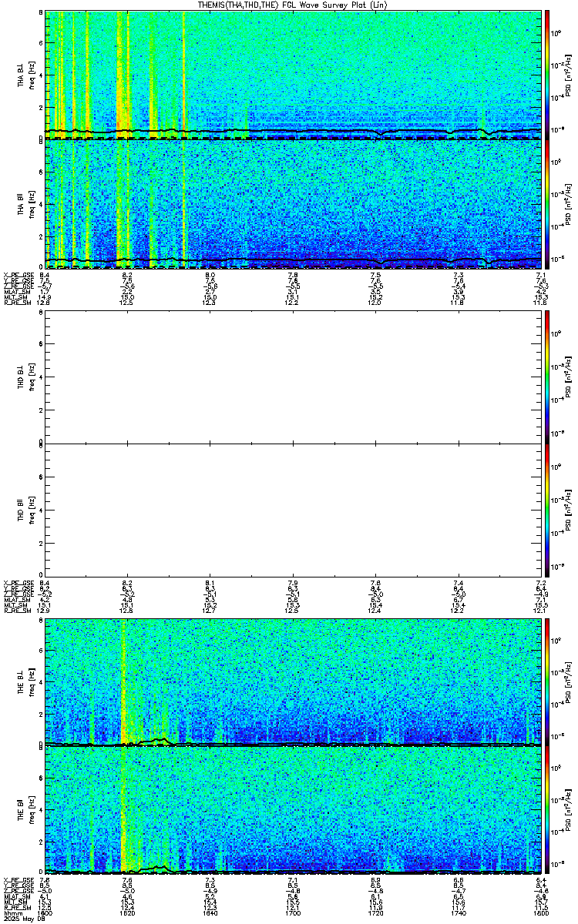Click the THA B-parallel spectrogram panel
Screen dimensions: 578x924
pos(294,203)
